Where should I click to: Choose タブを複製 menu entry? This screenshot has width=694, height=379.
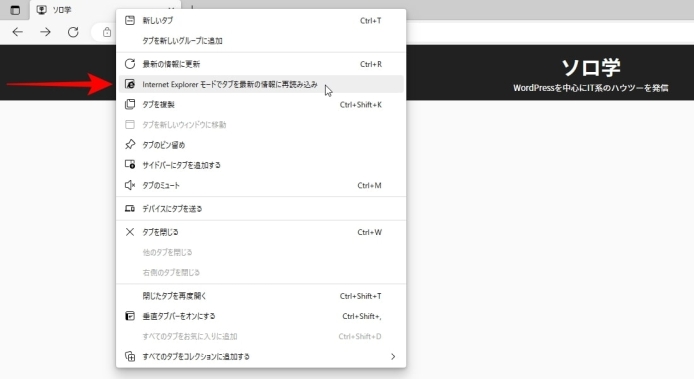pos(261,104)
